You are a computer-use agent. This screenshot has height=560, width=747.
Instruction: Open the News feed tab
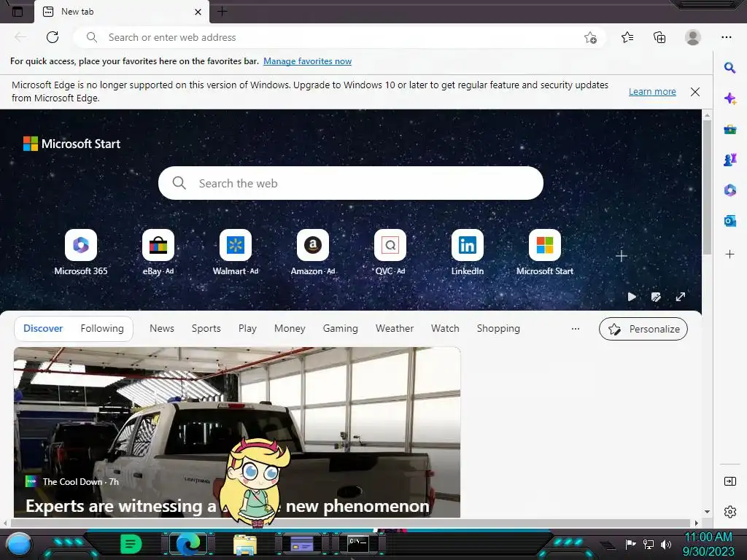tap(162, 329)
